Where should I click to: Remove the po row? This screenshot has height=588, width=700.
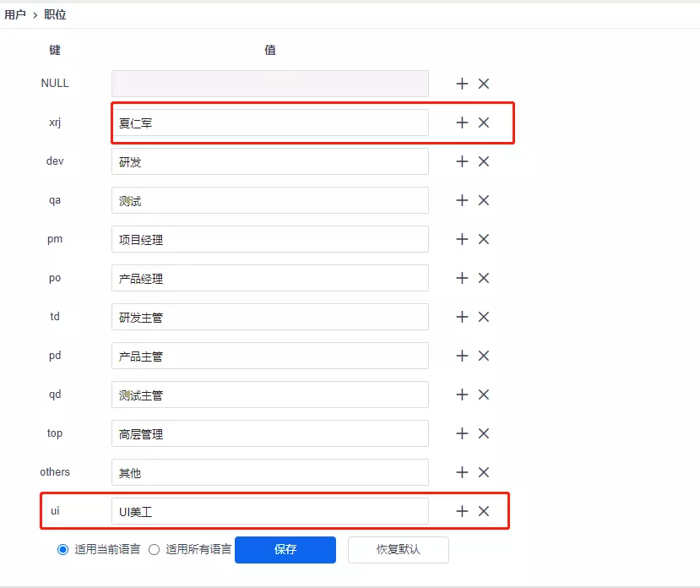pos(484,278)
